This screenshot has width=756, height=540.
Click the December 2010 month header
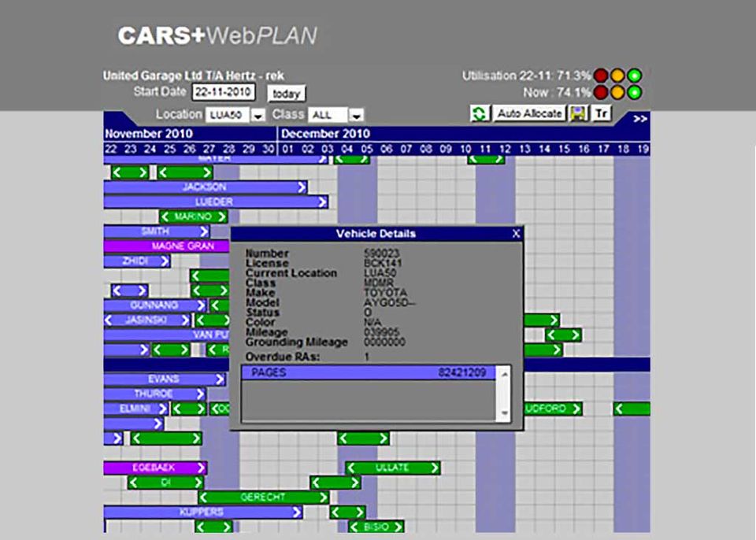(x=325, y=134)
